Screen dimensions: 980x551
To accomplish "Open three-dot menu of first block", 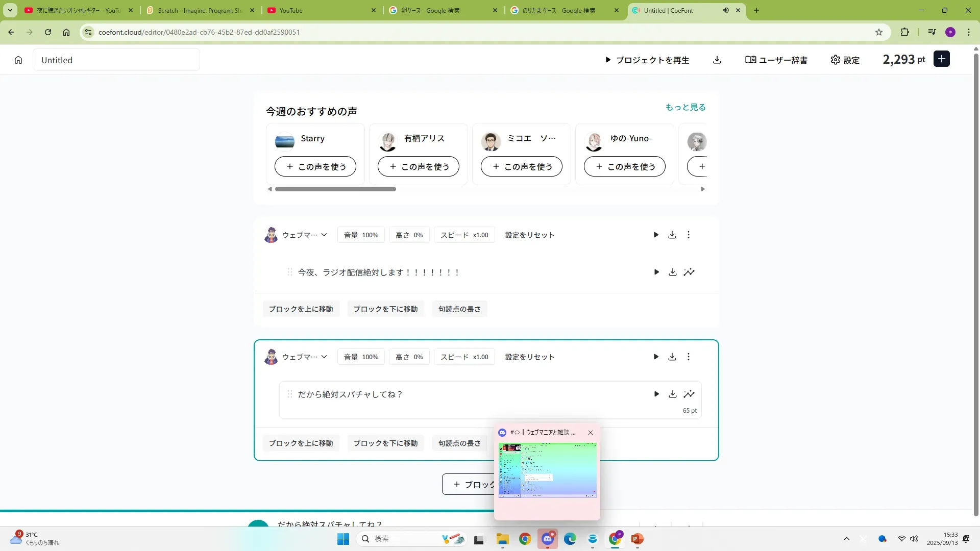I will [x=689, y=235].
